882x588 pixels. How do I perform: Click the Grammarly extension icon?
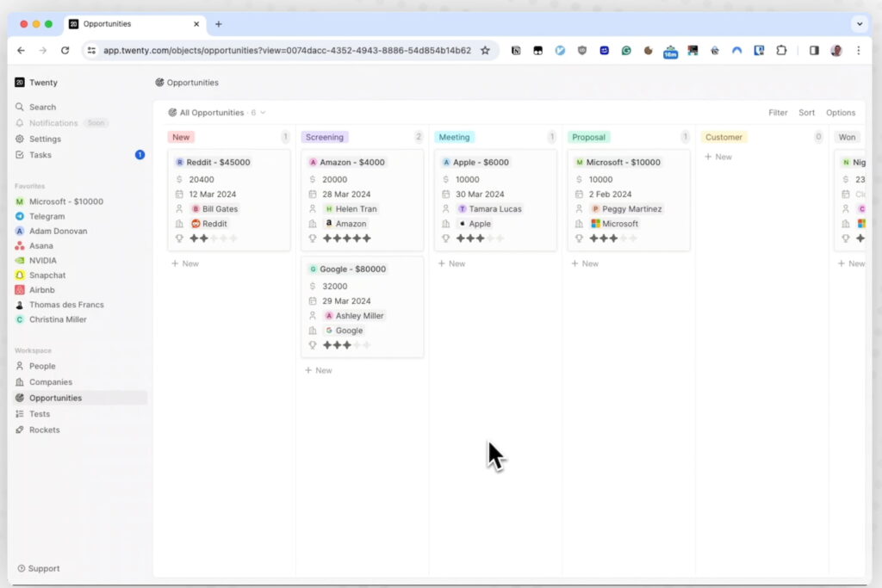click(626, 51)
